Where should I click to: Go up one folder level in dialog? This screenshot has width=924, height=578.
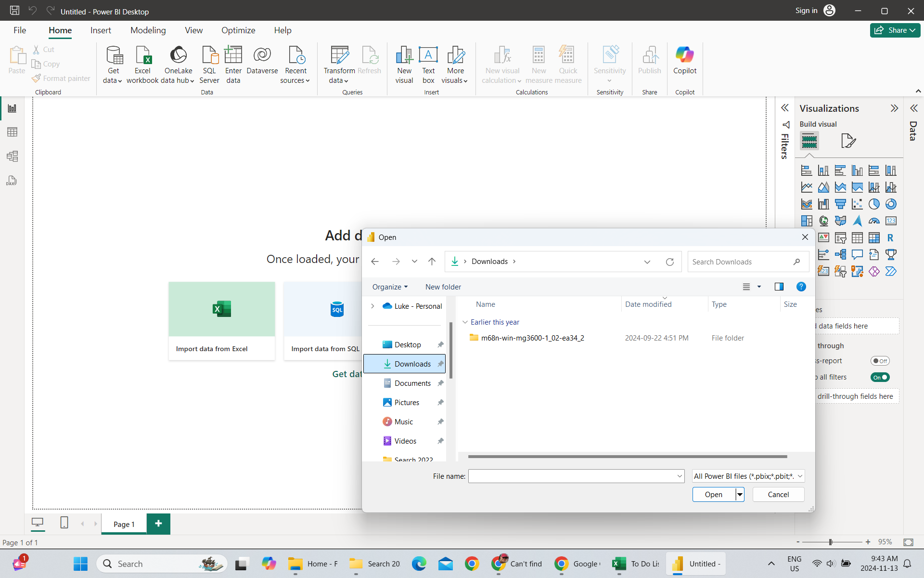(x=432, y=262)
